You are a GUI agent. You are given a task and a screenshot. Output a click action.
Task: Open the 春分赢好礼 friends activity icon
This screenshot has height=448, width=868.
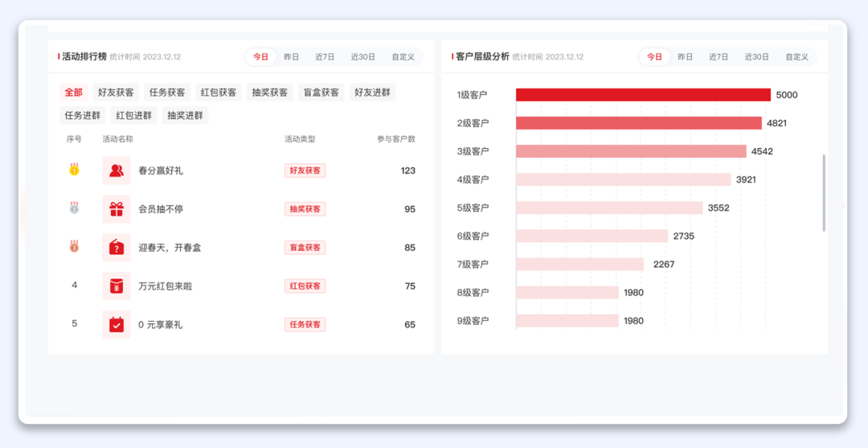(x=117, y=171)
